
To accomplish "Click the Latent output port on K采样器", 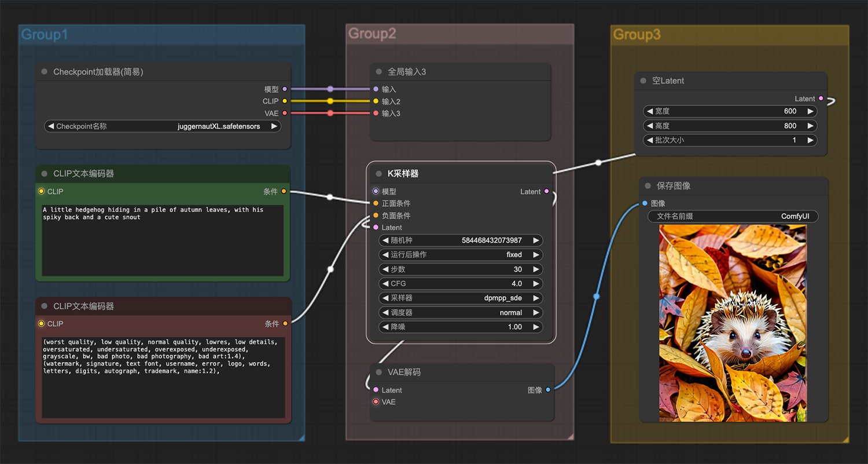I will pyautogui.click(x=547, y=191).
